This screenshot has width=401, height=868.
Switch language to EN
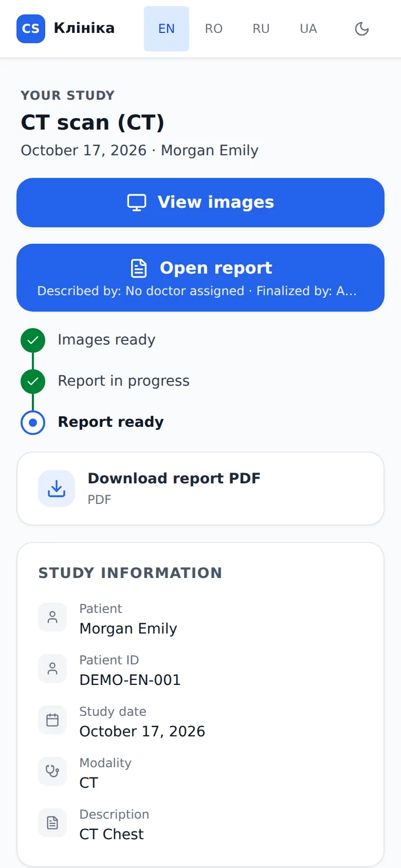pos(167,29)
